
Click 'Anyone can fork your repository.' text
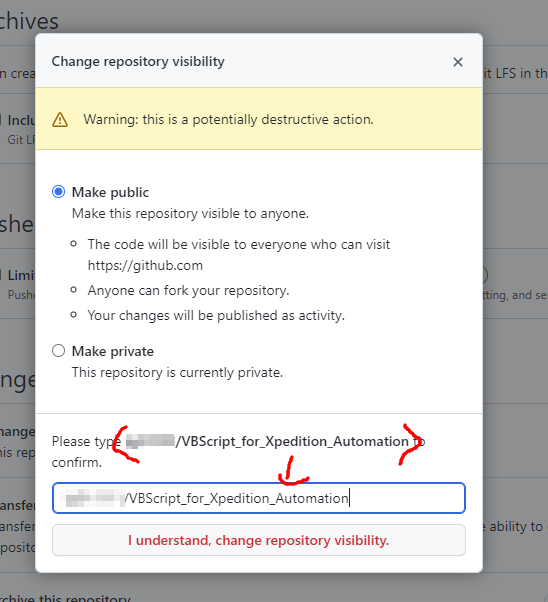189,291
